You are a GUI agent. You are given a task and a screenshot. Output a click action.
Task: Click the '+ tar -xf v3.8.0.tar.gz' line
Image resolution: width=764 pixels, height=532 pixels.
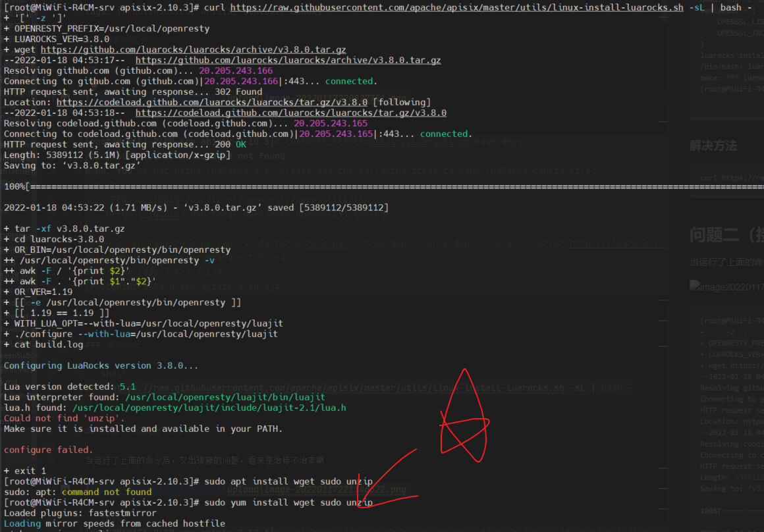[x=65, y=228]
